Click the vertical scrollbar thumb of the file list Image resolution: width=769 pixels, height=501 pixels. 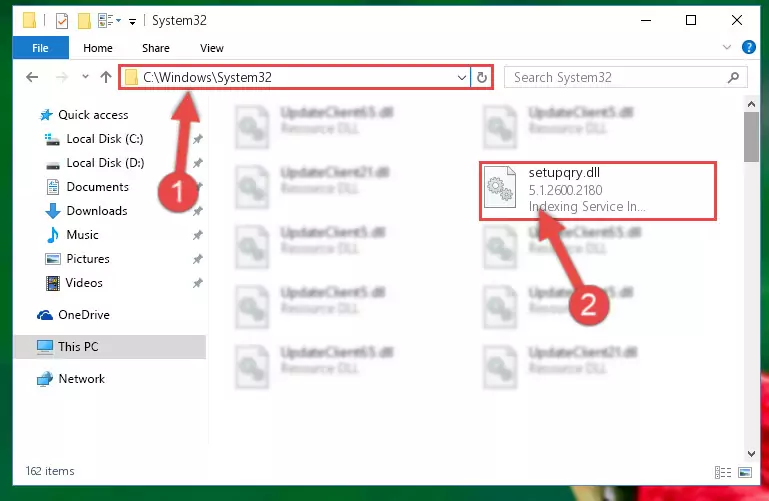[751, 137]
